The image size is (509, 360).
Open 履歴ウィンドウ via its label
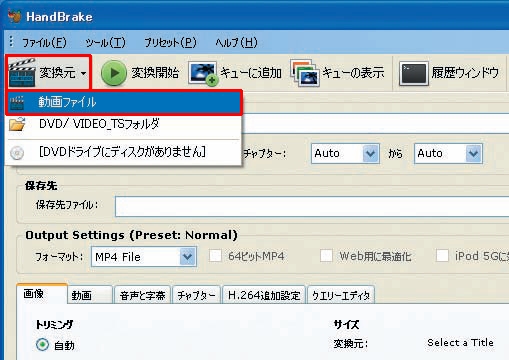(x=465, y=73)
